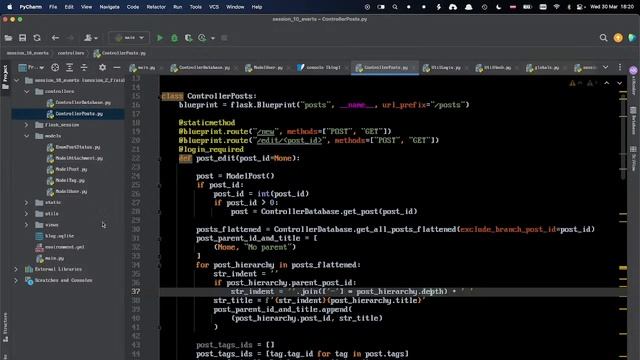Hide the Project panel with minus icon

pos(117,67)
